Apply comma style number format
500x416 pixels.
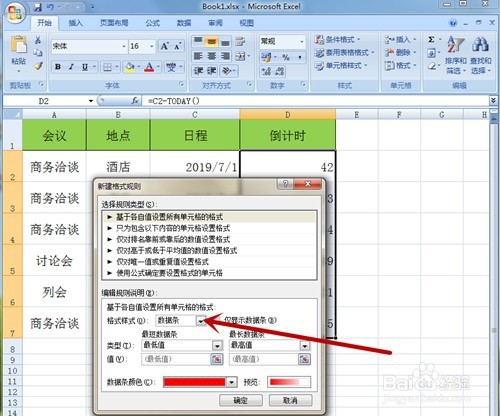[x=300, y=57]
